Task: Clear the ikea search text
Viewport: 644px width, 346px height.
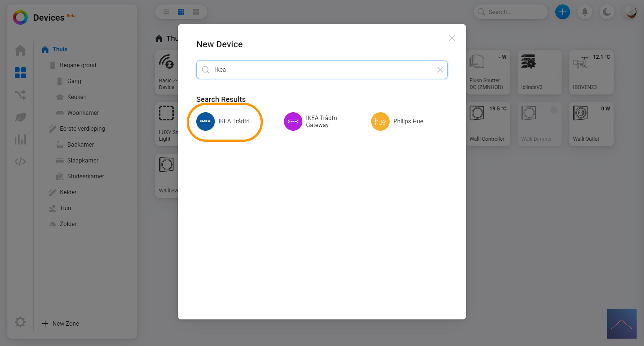Action: click(x=440, y=70)
